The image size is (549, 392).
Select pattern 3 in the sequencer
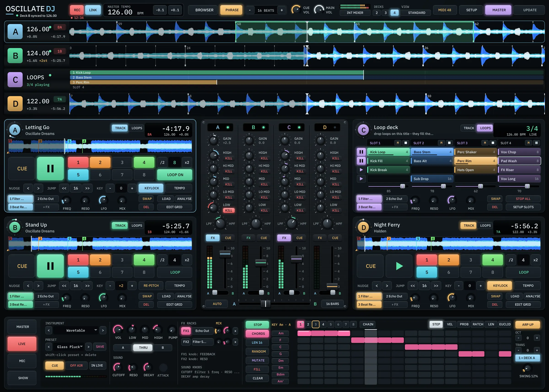[x=315, y=324]
